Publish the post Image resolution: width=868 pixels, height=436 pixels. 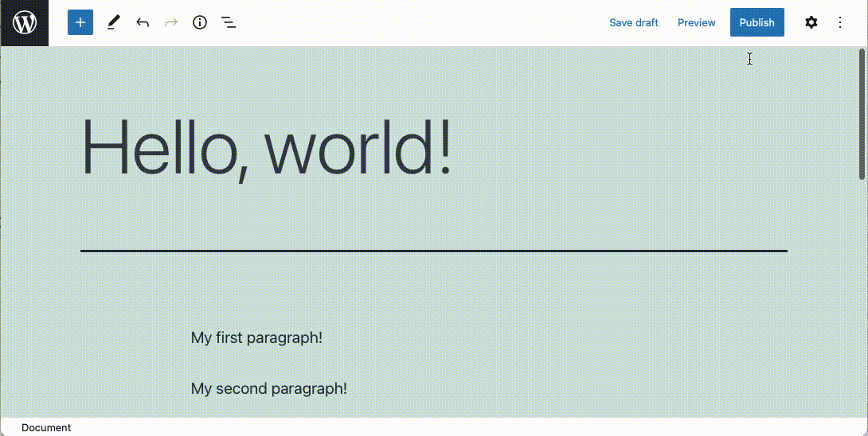[x=757, y=23]
